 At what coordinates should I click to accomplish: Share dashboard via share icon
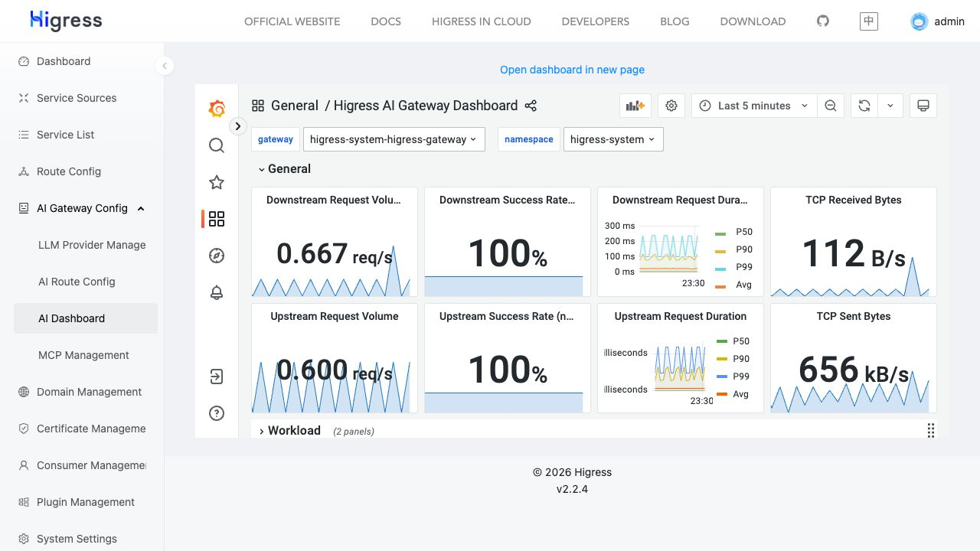click(531, 106)
